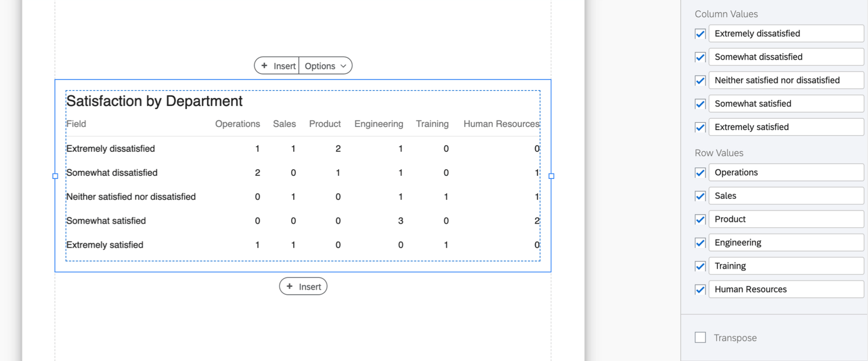Screen dimensions: 868x361
Task: Open the Options dropdown menu
Action: click(325, 66)
